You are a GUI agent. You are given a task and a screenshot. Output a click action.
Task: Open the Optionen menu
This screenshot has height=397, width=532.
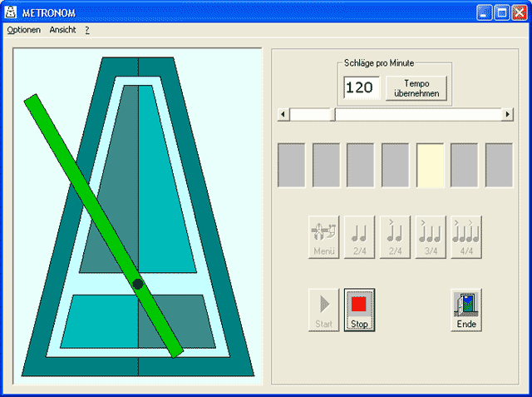tap(23, 30)
